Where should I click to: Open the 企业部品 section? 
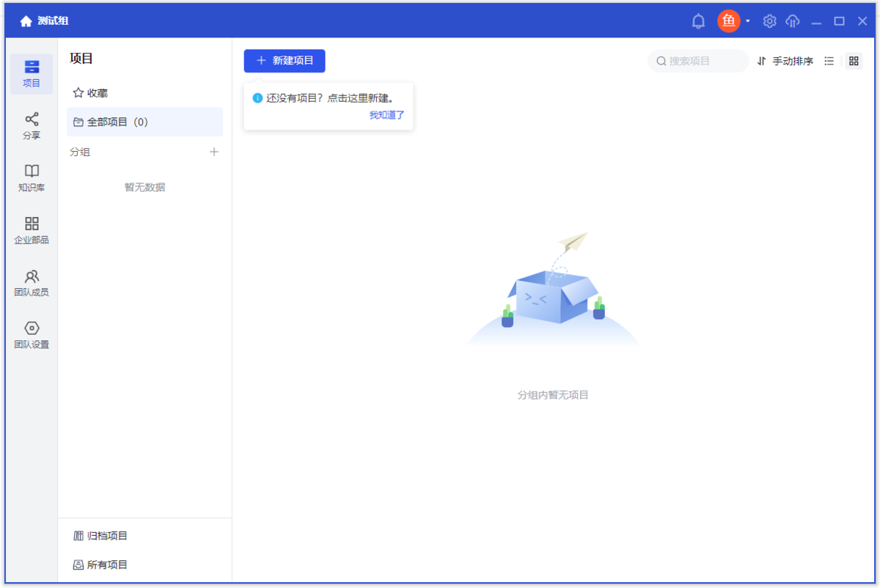(x=31, y=231)
